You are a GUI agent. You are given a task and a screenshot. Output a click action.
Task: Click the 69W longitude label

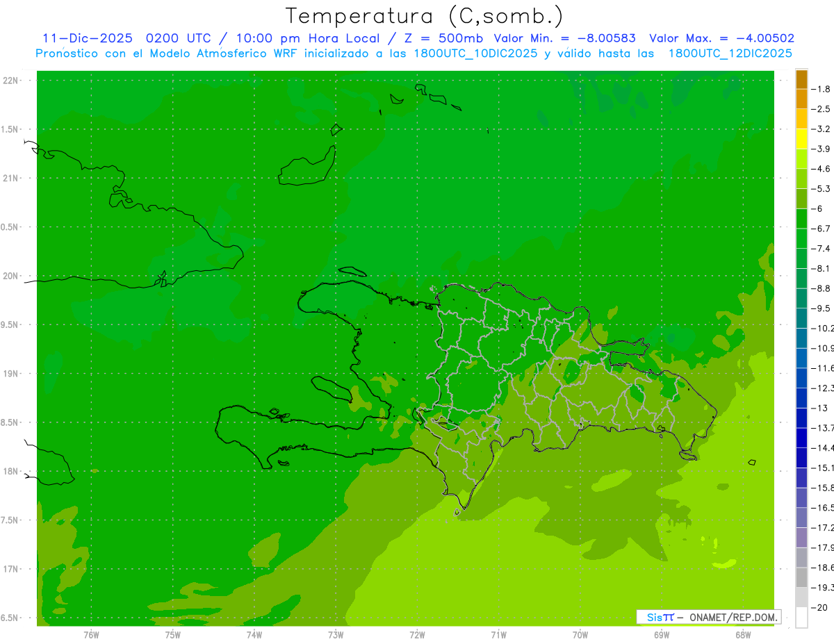[x=662, y=634]
